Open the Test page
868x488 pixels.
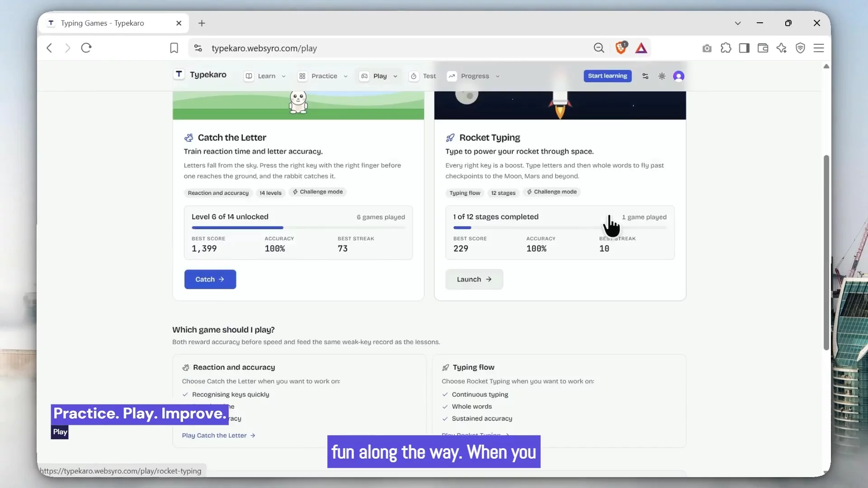(423, 76)
